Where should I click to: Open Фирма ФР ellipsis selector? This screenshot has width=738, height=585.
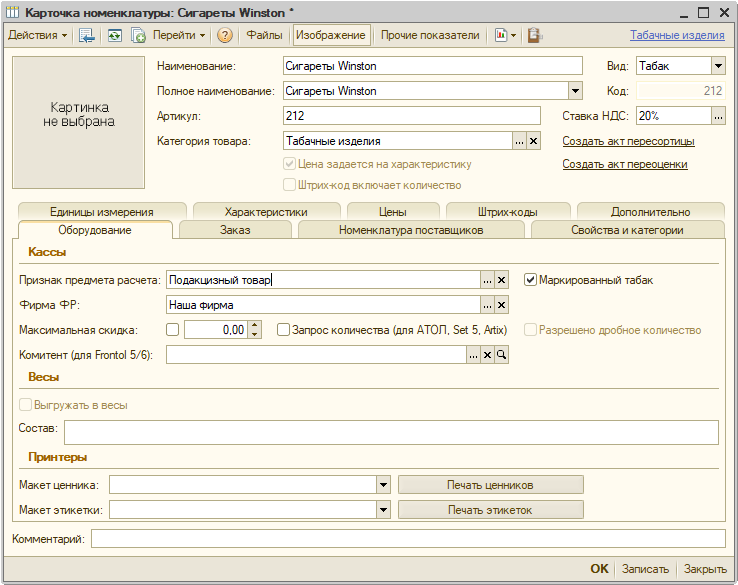tap(487, 305)
